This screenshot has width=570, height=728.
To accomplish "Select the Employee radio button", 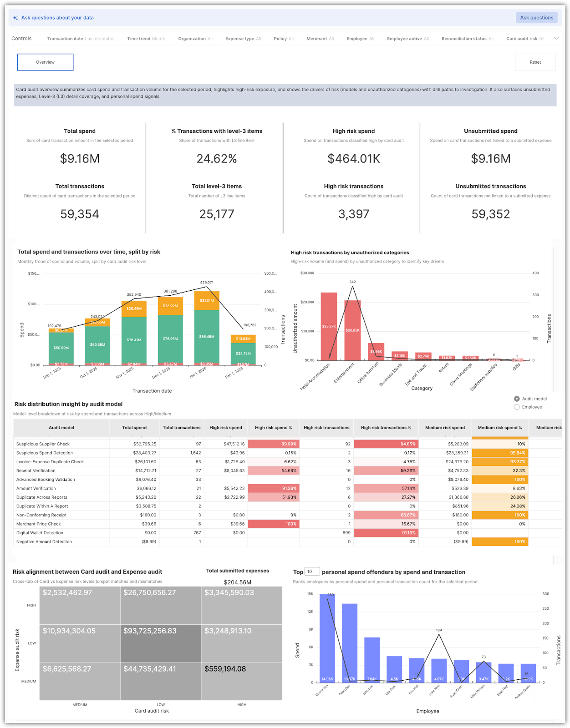I will coord(517,407).
